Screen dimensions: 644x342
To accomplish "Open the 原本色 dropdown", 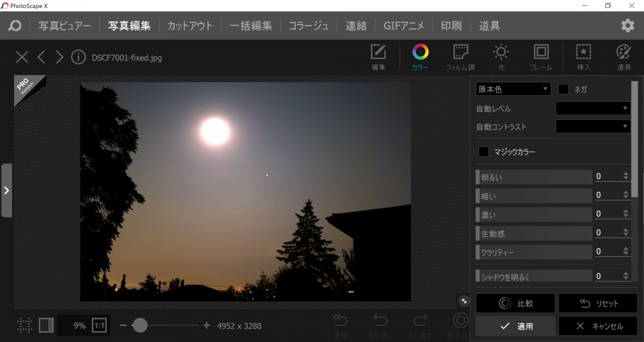I will [x=513, y=89].
